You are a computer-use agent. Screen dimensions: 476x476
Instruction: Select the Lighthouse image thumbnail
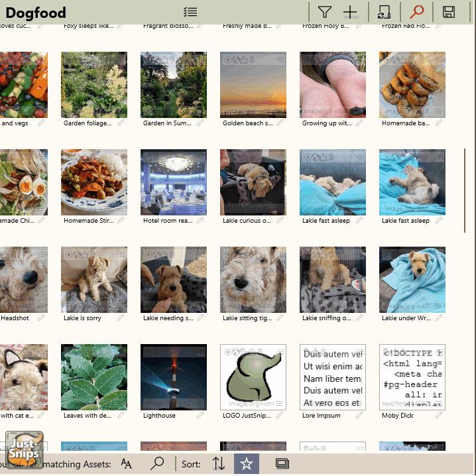pyautogui.click(x=174, y=381)
